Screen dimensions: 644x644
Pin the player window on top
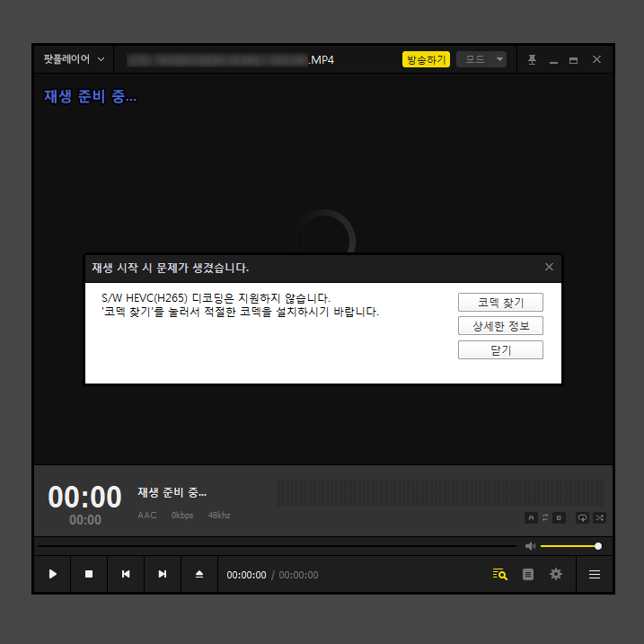(532, 60)
